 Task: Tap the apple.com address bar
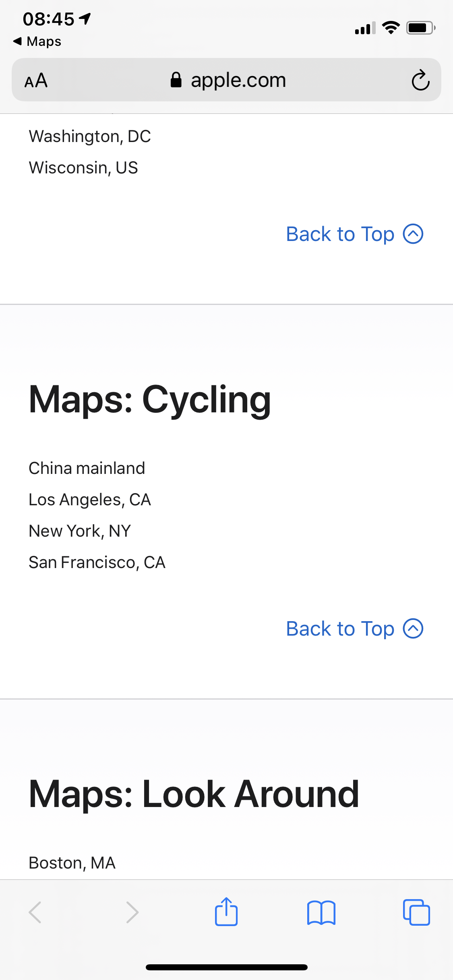(238, 80)
